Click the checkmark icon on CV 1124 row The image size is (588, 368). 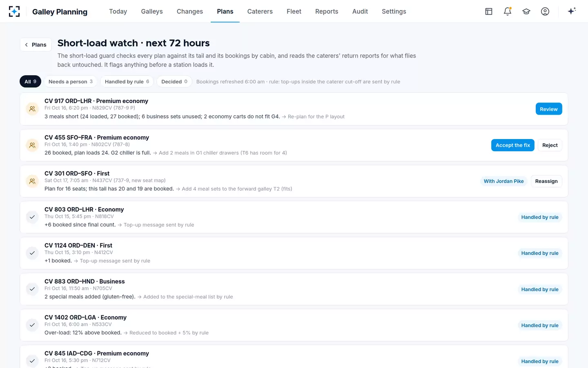point(32,253)
